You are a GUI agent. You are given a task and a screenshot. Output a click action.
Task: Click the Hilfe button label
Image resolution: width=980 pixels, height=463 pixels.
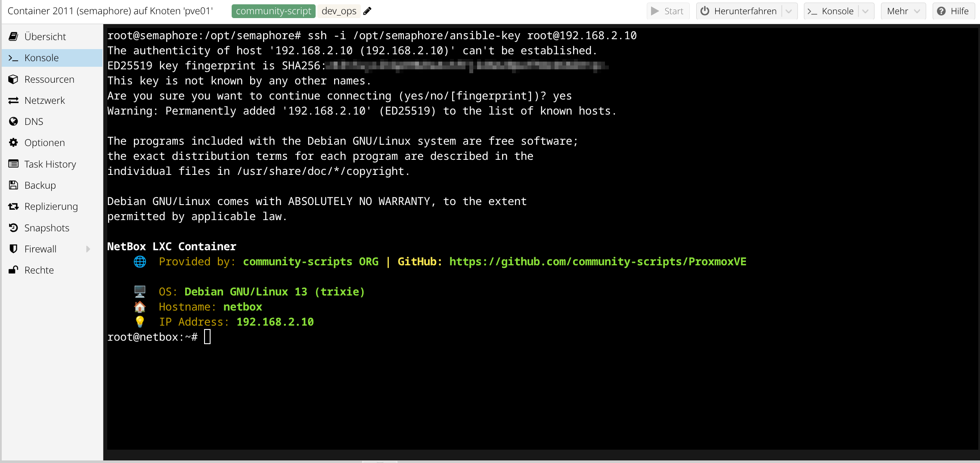(x=959, y=11)
